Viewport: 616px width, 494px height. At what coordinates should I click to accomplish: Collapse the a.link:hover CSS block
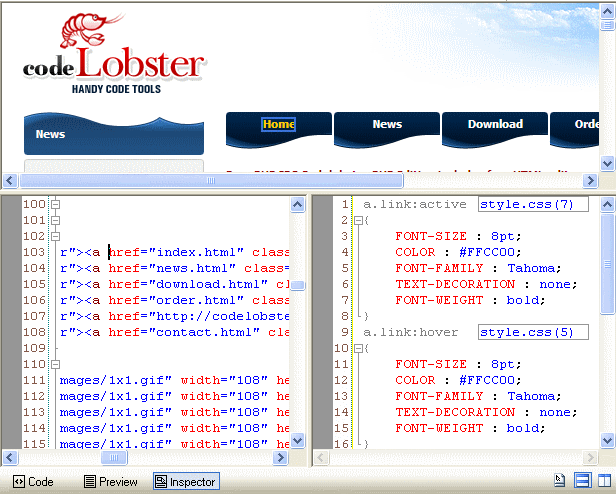(x=358, y=349)
